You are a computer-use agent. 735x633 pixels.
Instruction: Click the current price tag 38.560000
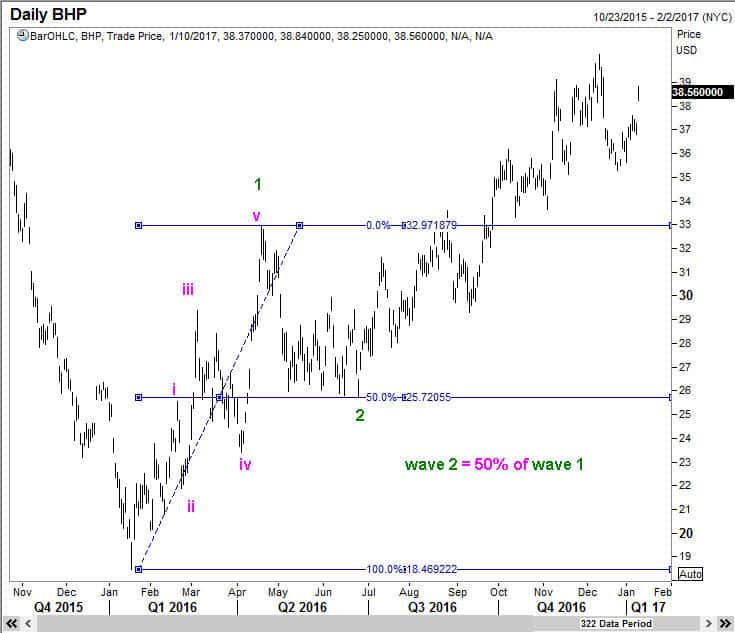coord(702,92)
